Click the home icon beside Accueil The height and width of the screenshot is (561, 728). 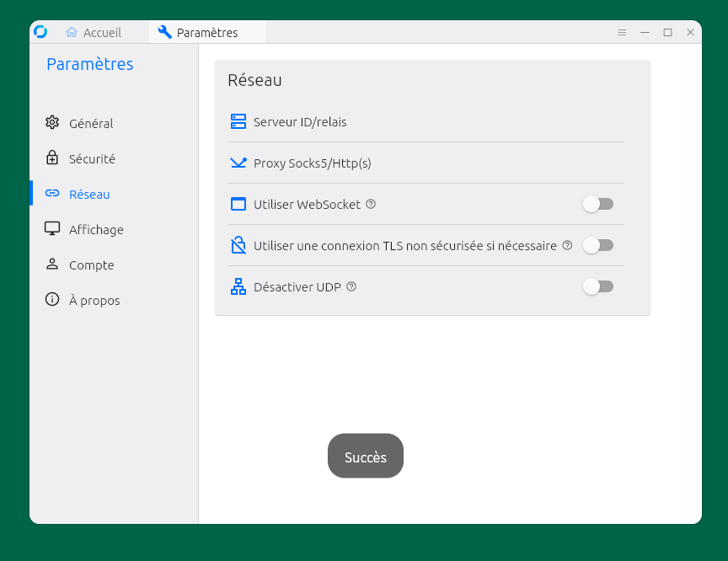[x=72, y=32]
